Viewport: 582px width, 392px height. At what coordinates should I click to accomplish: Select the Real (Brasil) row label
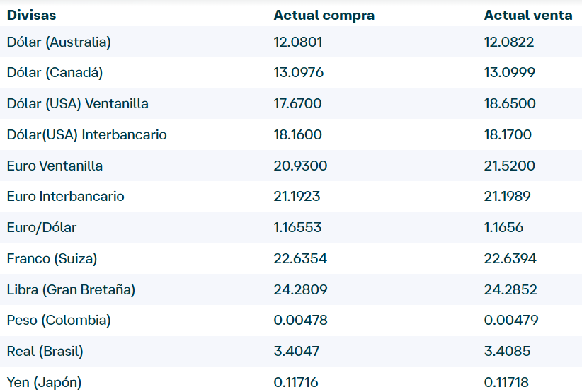[45, 351]
